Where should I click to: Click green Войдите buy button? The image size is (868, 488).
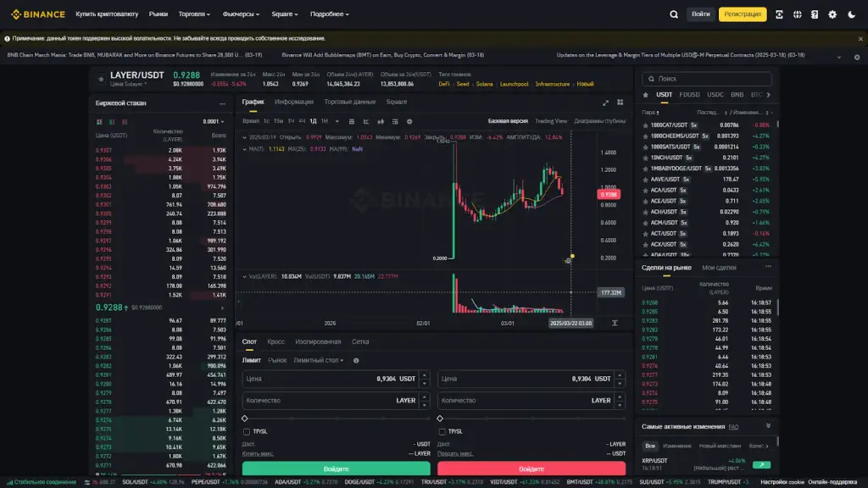[336, 469]
